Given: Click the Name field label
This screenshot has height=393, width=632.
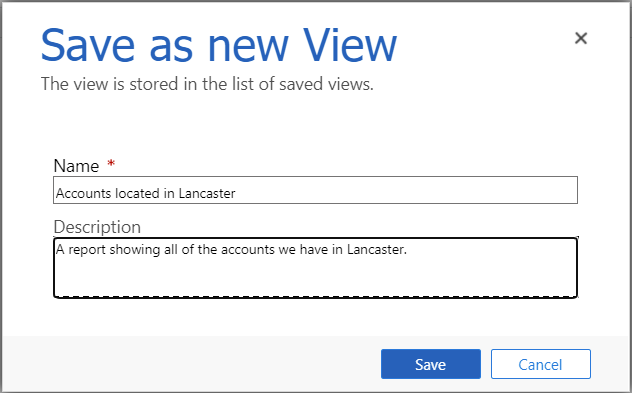Looking at the screenshot, I should pyautogui.click(x=76, y=166).
